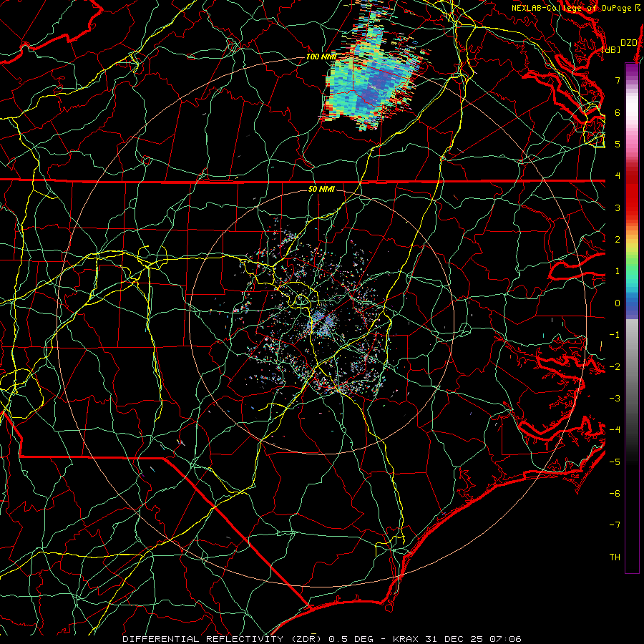
Task: Click the 50 NMI range ring label
Action: click(321, 189)
